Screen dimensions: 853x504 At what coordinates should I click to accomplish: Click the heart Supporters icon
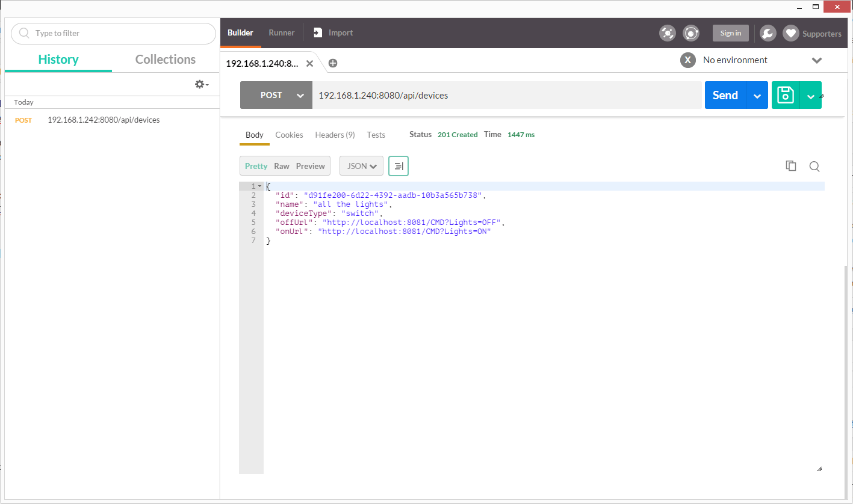tap(791, 33)
